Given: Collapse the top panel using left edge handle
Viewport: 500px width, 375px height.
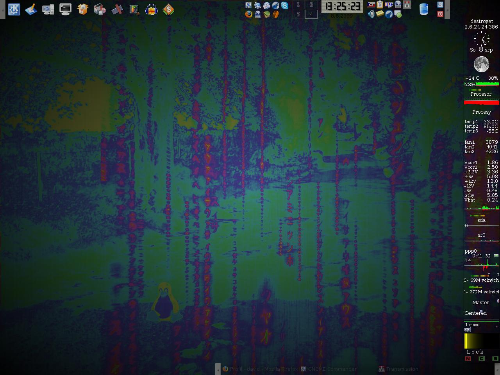Looking at the screenshot, I should pos(2,9).
